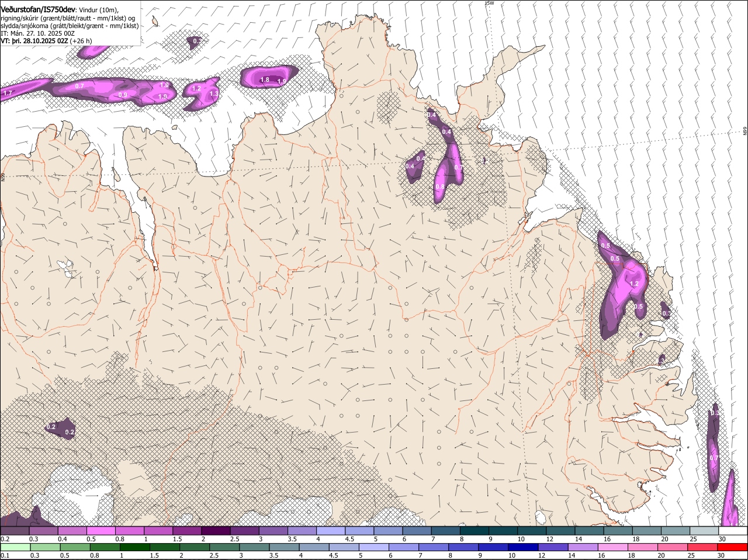
Task: Select the 'IT: Mán. 27. 10. 2025 00Z' line
Action: click(38, 33)
